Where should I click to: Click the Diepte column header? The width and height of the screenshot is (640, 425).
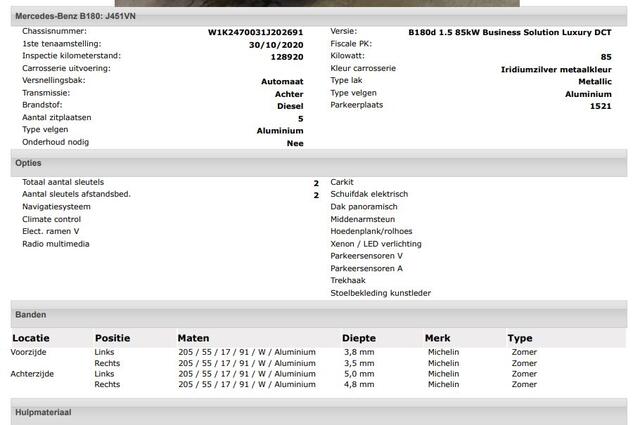pyautogui.click(x=359, y=338)
